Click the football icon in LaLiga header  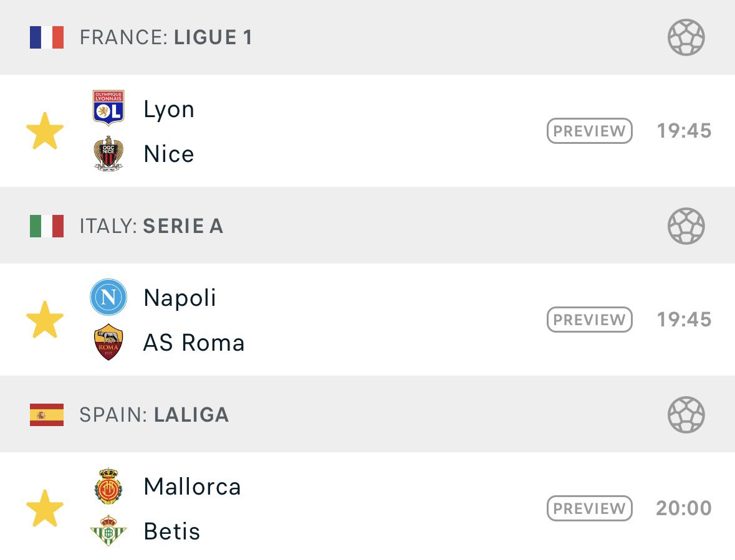686,414
